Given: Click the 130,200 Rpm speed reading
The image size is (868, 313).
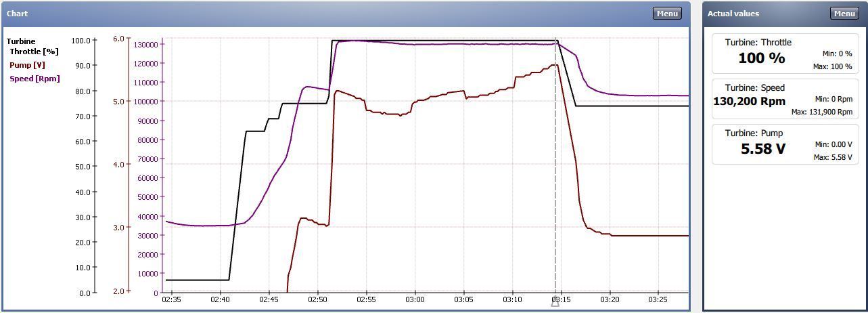Looking at the screenshot, I should pyautogui.click(x=749, y=102).
